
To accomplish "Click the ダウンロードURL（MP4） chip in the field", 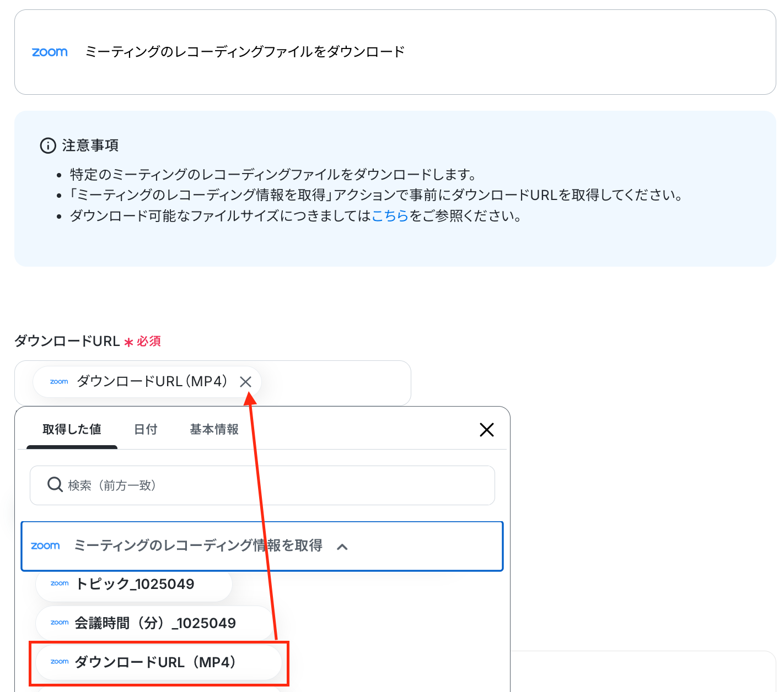I will (147, 381).
